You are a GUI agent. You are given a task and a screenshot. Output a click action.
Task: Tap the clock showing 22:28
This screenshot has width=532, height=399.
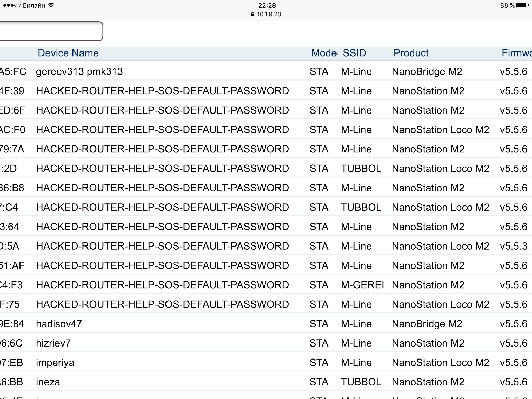267,5
